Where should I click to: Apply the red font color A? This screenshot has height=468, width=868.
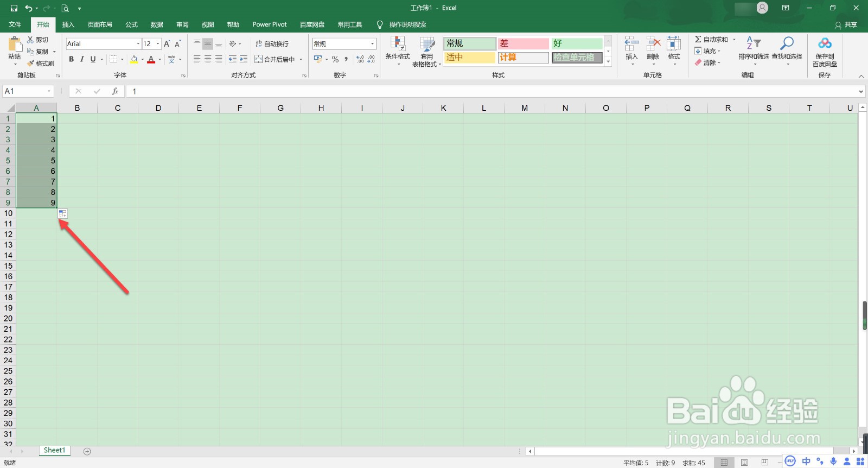click(151, 59)
